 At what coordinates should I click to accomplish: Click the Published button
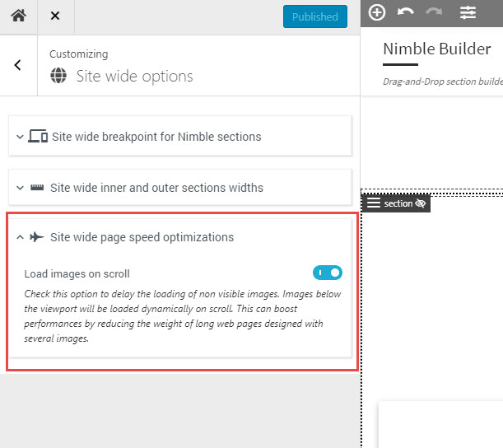point(315,16)
